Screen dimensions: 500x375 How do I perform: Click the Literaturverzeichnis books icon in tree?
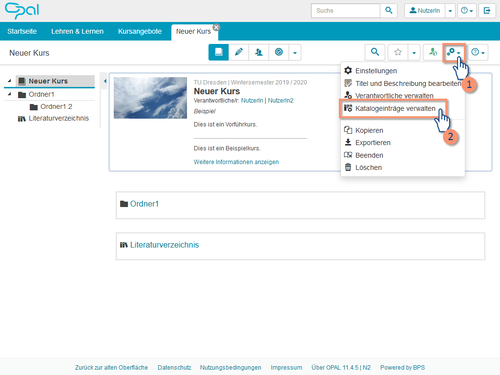point(22,119)
